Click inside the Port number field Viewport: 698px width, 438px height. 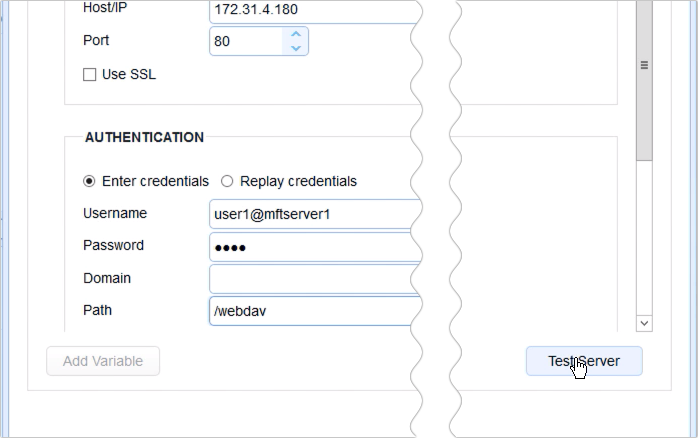(x=247, y=41)
